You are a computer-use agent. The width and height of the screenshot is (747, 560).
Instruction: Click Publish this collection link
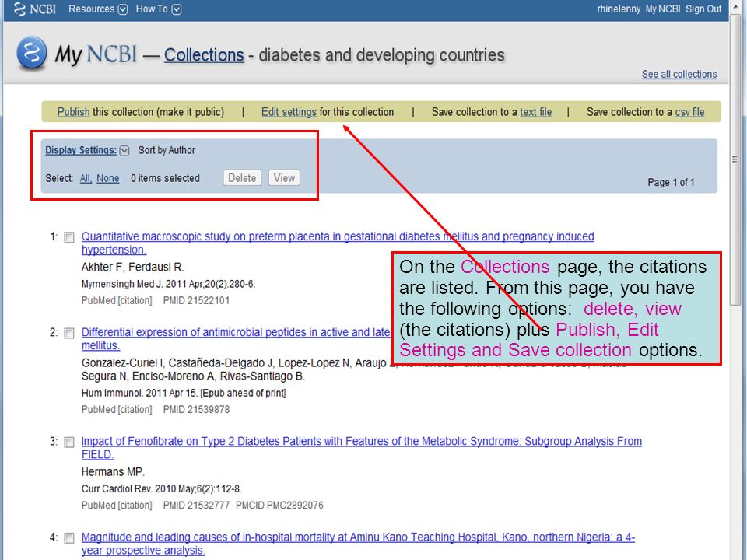tap(73, 112)
